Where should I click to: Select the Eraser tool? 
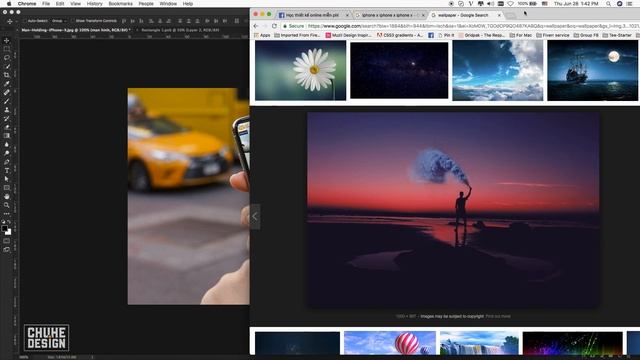pos(7,127)
